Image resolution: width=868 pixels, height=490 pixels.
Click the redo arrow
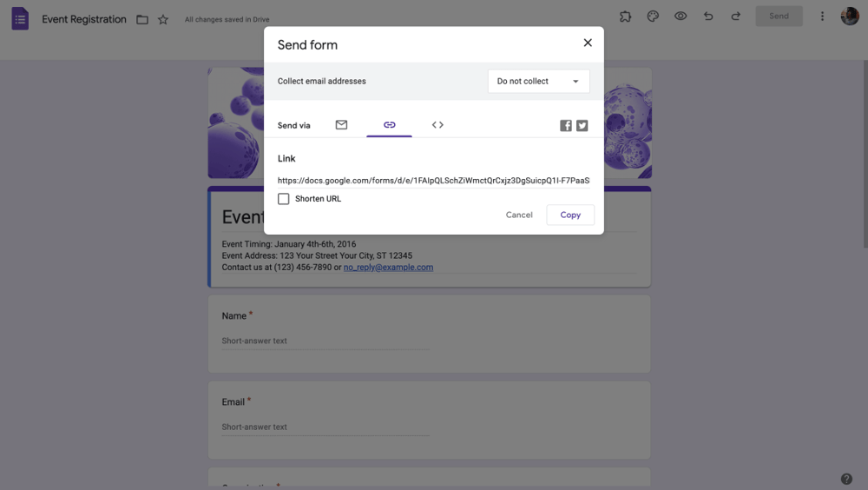click(736, 17)
